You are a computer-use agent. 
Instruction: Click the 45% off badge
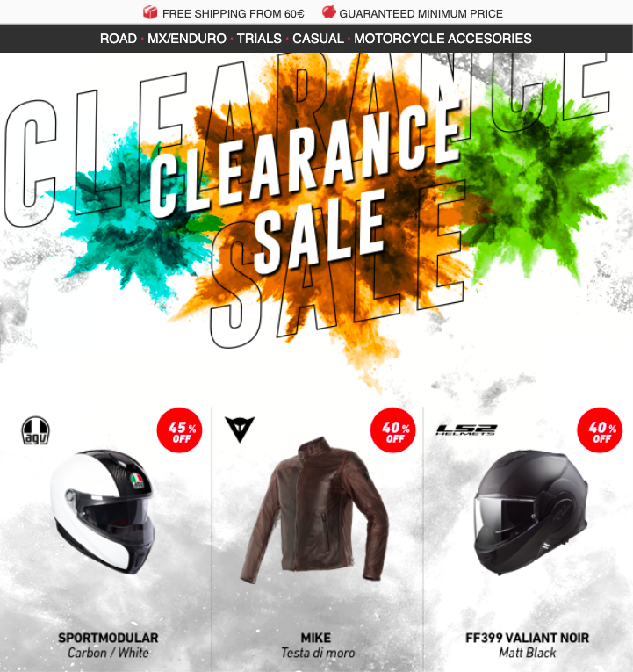point(179,430)
